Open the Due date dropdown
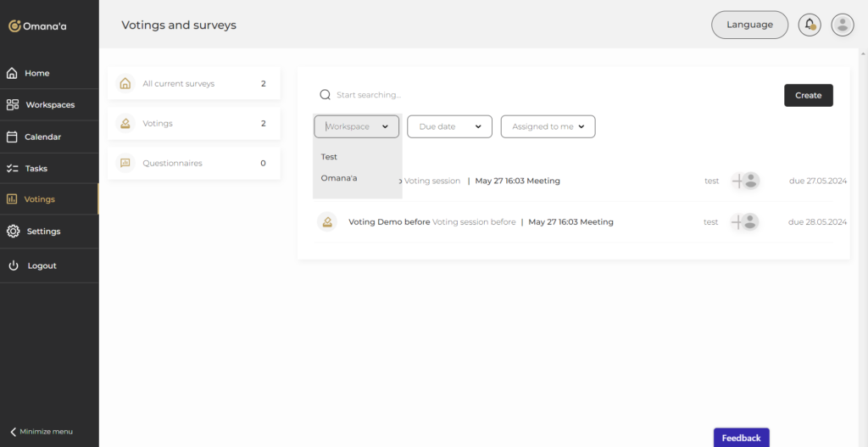 (449, 126)
